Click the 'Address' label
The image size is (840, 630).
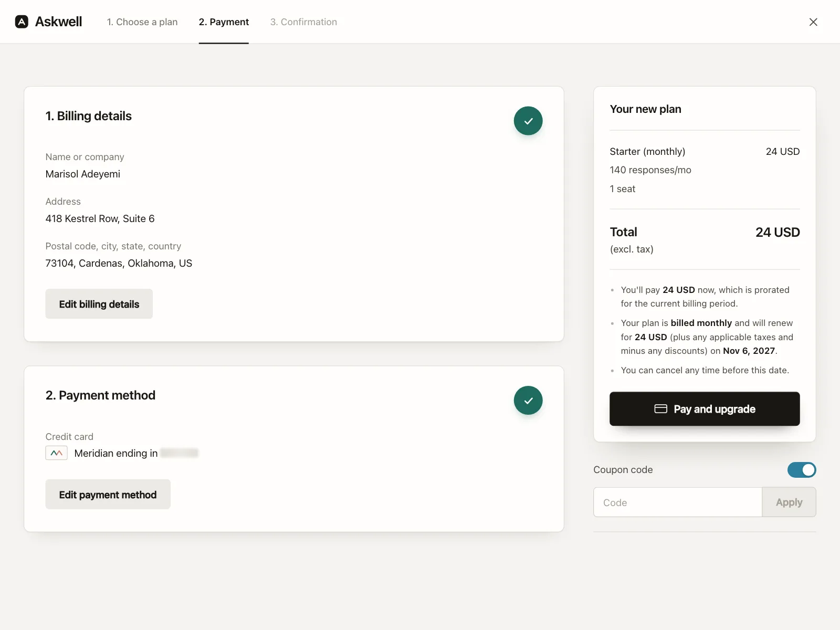click(63, 202)
